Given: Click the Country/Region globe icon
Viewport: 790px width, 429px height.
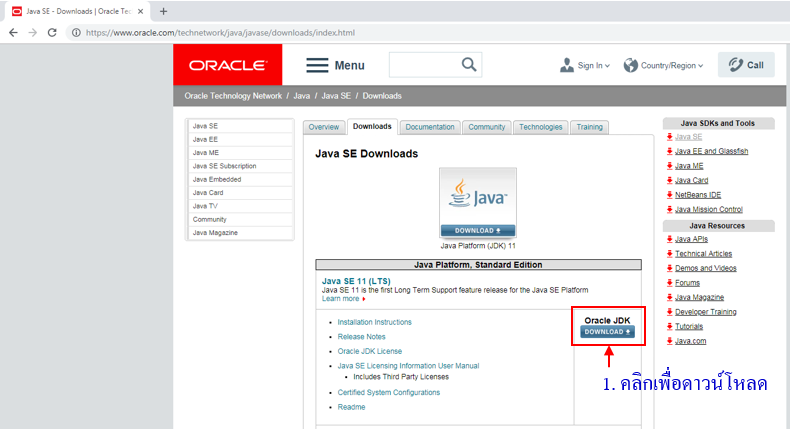Looking at the screenshot, I should coord(630,65).
